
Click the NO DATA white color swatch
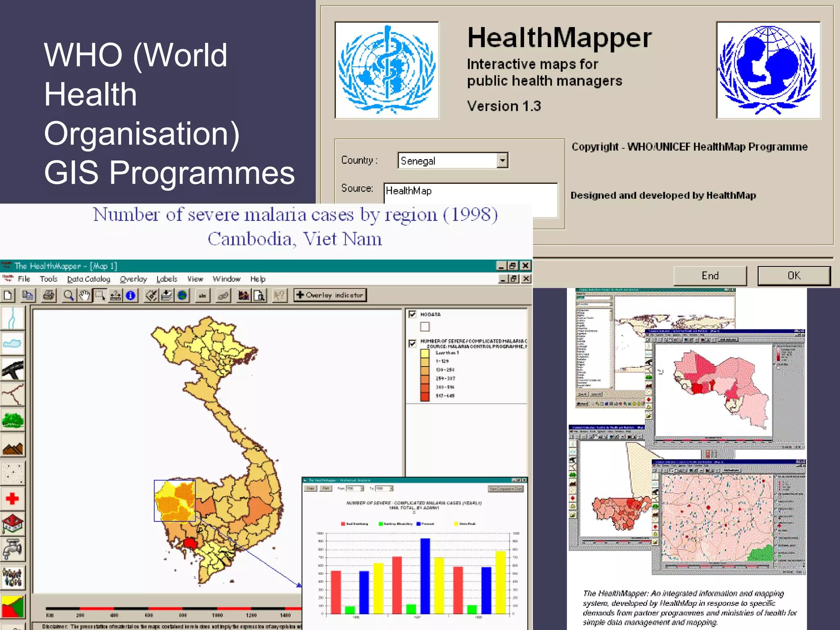[x=425, y=327]
